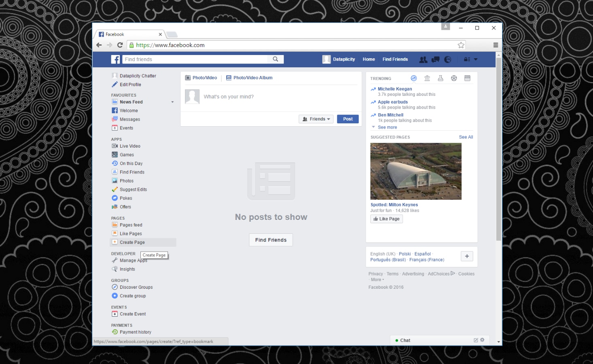Open Chat bar at bottom
The width and height of the screenshot is (593, 364).
pos(440,340)
